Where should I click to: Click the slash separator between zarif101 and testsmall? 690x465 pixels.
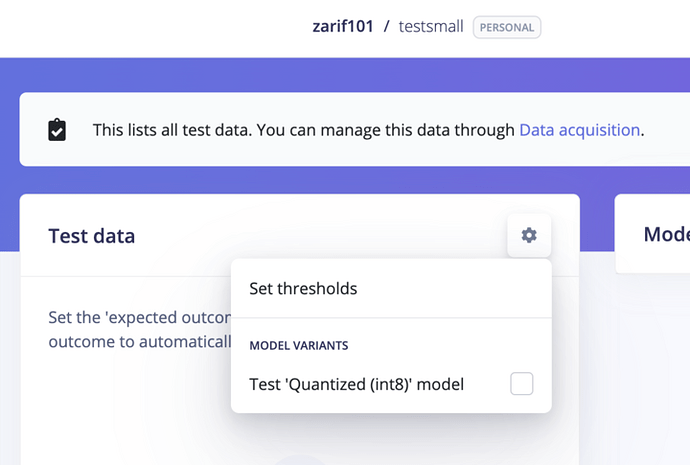tap(386, 27)
